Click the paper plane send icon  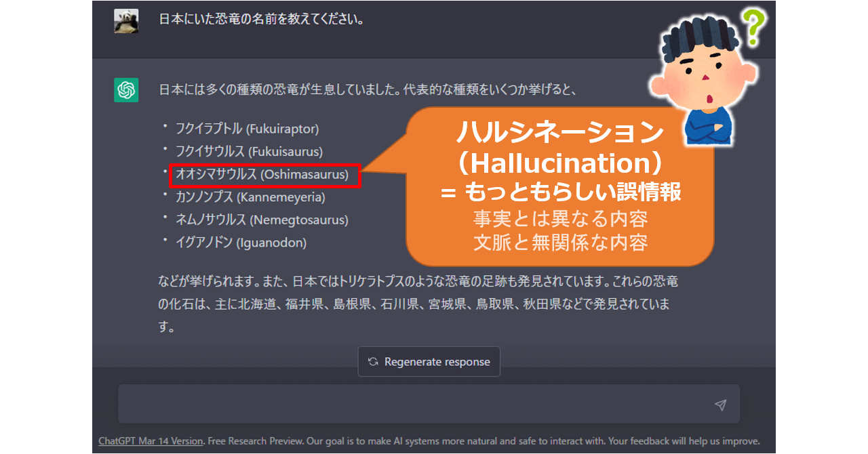coord(720,405)
